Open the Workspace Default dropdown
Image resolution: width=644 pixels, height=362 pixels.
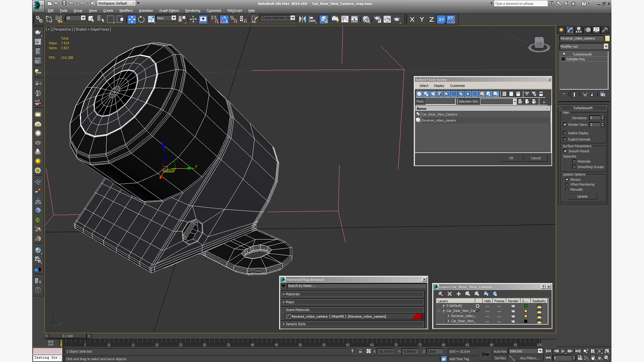(x=116, y=3)
